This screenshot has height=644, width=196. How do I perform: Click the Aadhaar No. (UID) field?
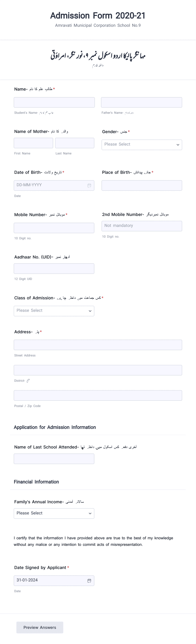(54, 268)
